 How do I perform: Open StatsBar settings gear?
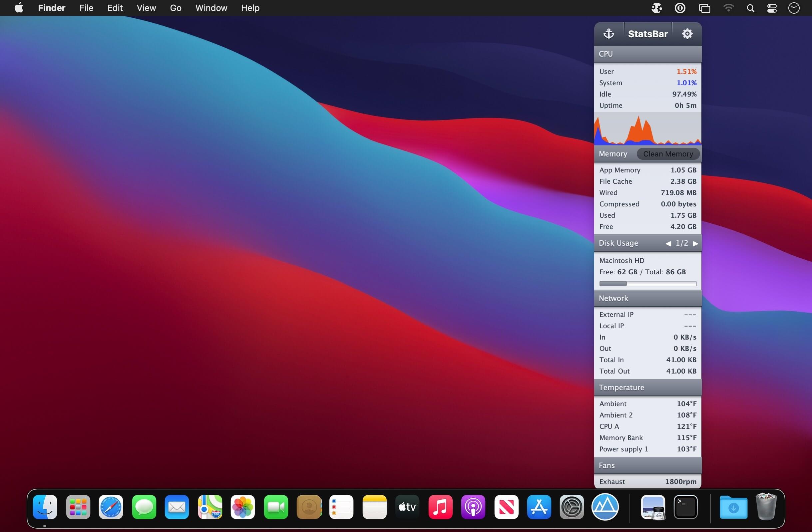pyautogui.click(x=687, y=34)
